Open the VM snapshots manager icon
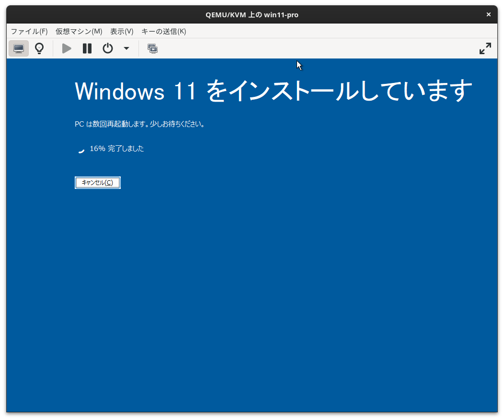 pos(153,48)
